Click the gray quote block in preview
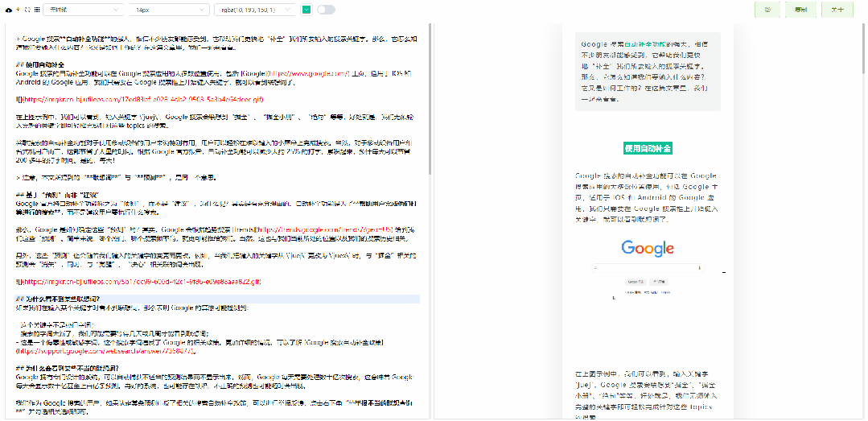The image size is (868, 421). [x=648, y=71]
